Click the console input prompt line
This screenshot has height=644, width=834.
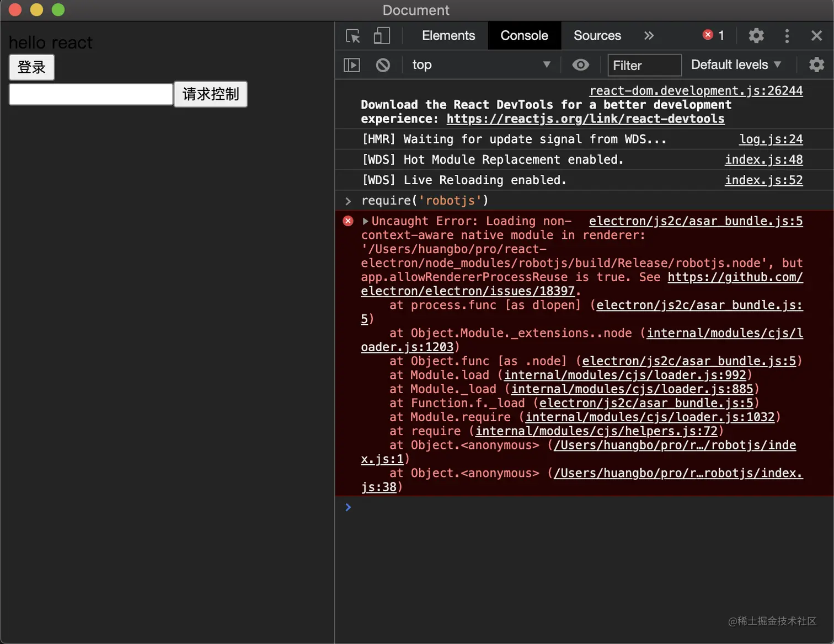pyautogui.click(x=584, y=507)
